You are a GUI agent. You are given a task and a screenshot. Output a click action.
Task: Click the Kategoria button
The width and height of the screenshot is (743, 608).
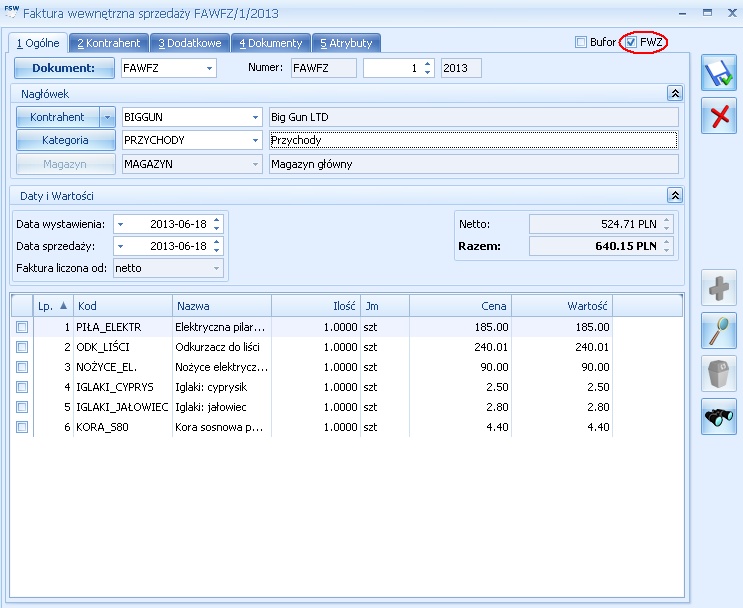pos(65,140)
